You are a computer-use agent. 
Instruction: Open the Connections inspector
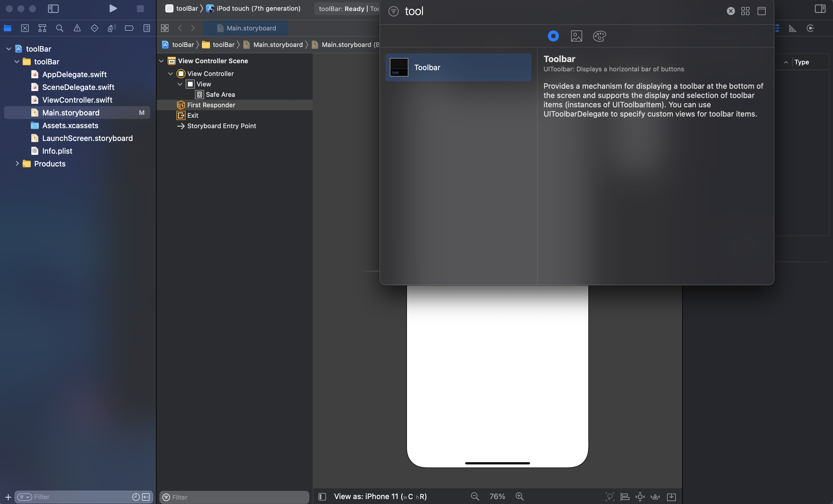pyautogui.click(x=811, y=29)
